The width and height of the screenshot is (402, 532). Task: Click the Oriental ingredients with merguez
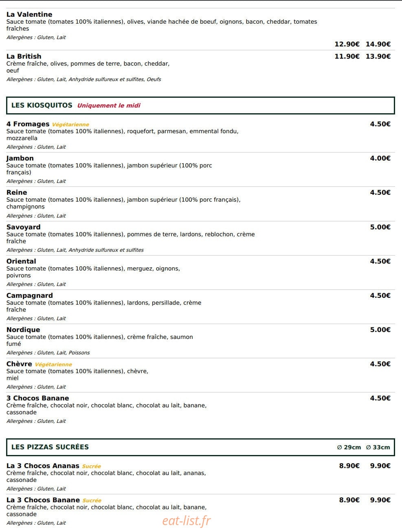coord(93,272)
